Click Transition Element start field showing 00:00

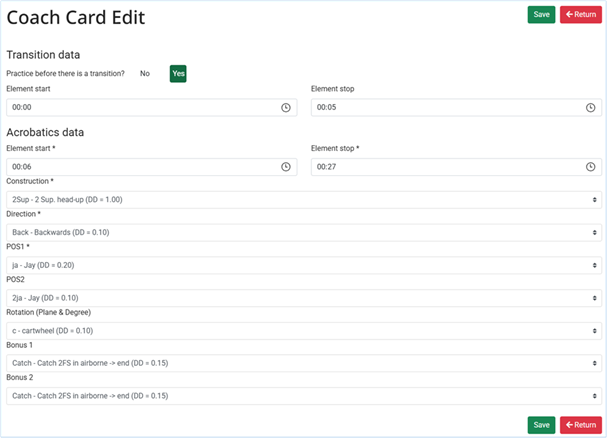(140, 107)
